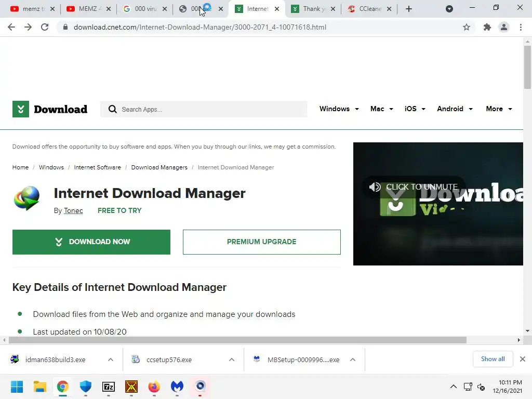Open ccsetup576.exe download
The height and width of the screenshot is (399, 532).
[169, 360]
